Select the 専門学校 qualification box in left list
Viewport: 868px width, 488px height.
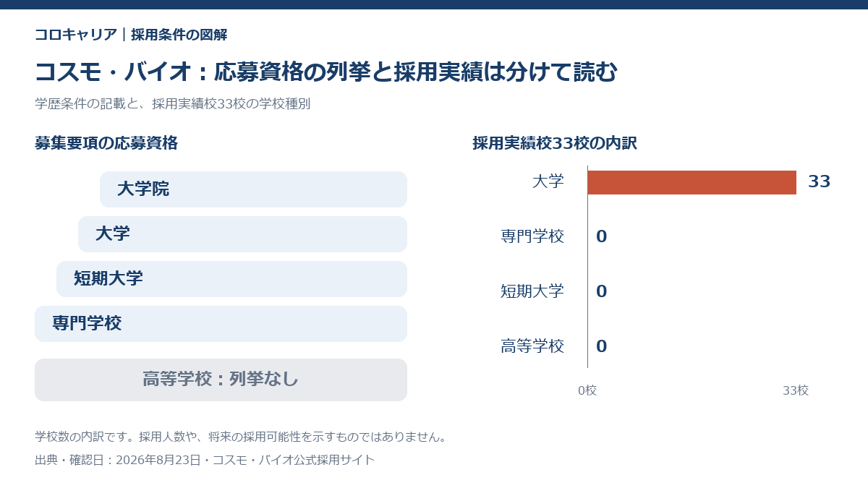click(x=221, y=324)
